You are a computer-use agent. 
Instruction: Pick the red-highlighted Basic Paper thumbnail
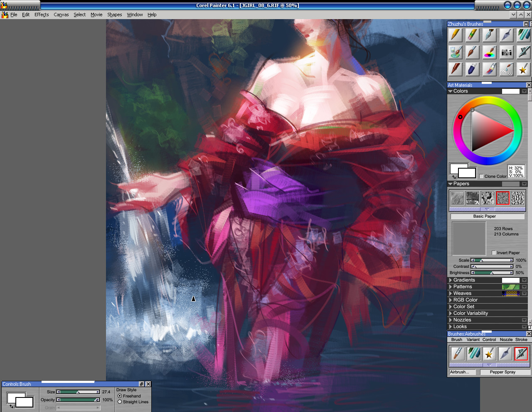(503, 198)
